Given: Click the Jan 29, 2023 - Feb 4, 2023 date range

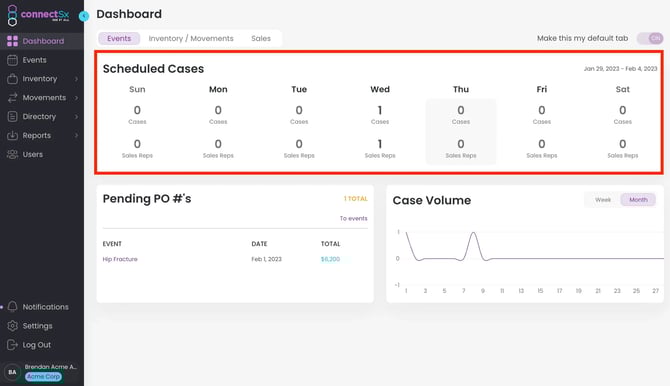Looking at the screenshot, I should [620, 69].
